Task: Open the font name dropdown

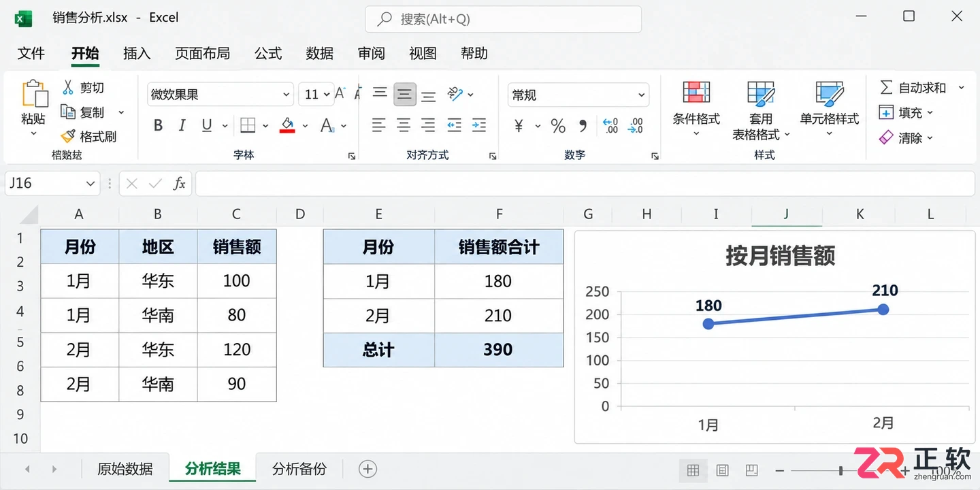Action: click(x=287, y=95)
